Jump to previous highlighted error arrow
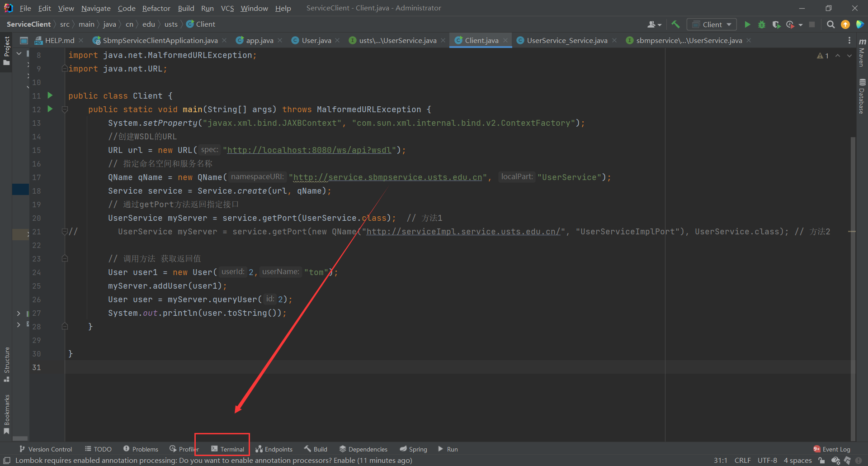Screen dimensions: 868x466 [838, 56]
